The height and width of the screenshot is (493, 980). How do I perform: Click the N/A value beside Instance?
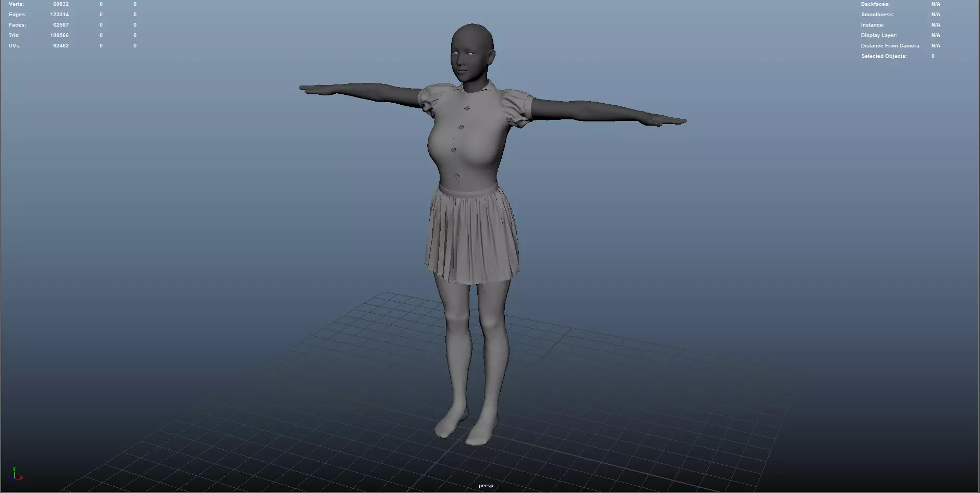pos(936,25)
